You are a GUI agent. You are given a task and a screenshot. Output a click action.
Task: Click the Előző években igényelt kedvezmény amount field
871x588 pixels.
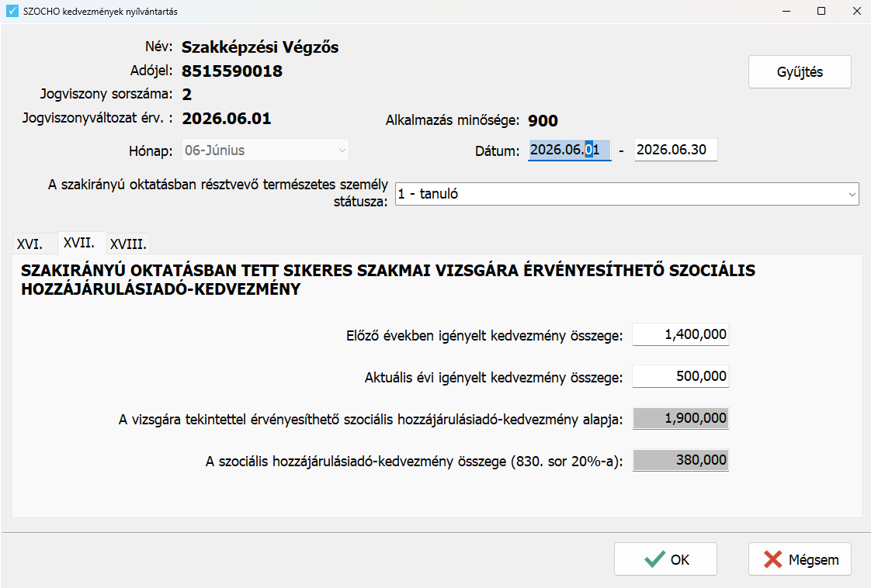click(x=681, y=334)
